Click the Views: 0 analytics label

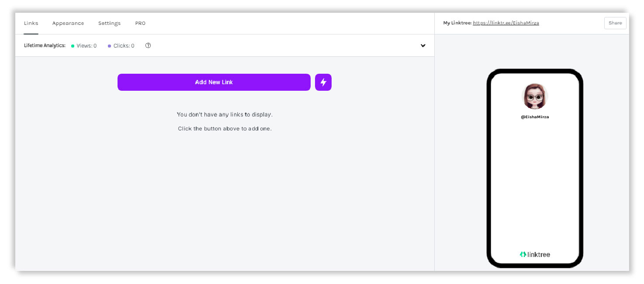[x=86, y=45]
